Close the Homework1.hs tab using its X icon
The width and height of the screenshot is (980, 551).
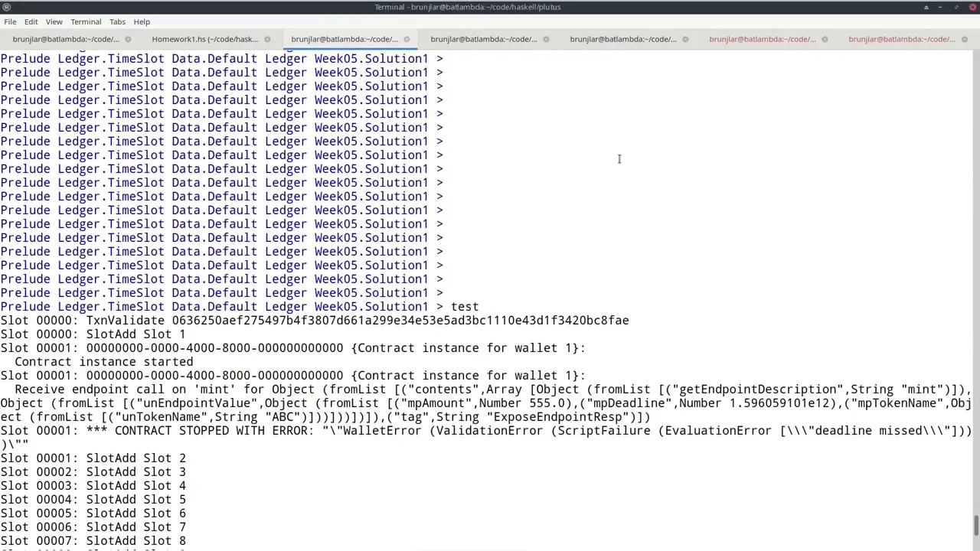pyautogui.click(x=267, y=39)
